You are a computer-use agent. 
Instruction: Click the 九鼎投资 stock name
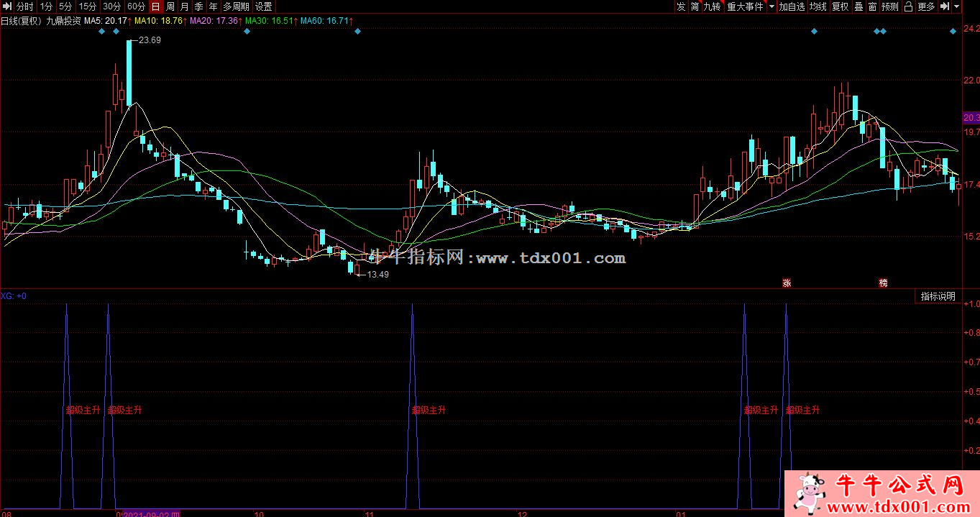[x=63, y=21]
